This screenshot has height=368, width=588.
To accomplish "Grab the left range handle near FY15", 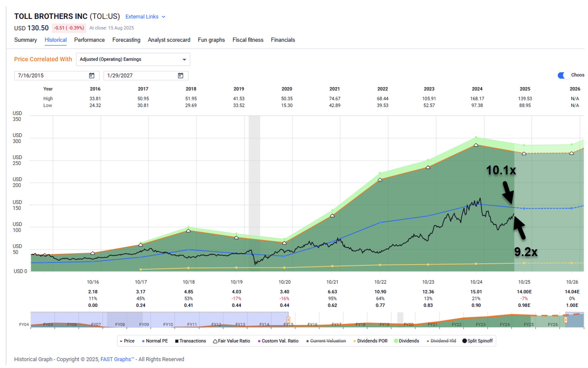I will click(x=288, y=319).
